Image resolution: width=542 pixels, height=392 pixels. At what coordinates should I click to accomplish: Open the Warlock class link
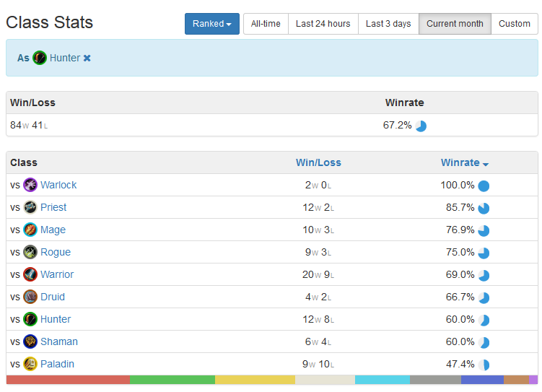[x=58, y=185]
